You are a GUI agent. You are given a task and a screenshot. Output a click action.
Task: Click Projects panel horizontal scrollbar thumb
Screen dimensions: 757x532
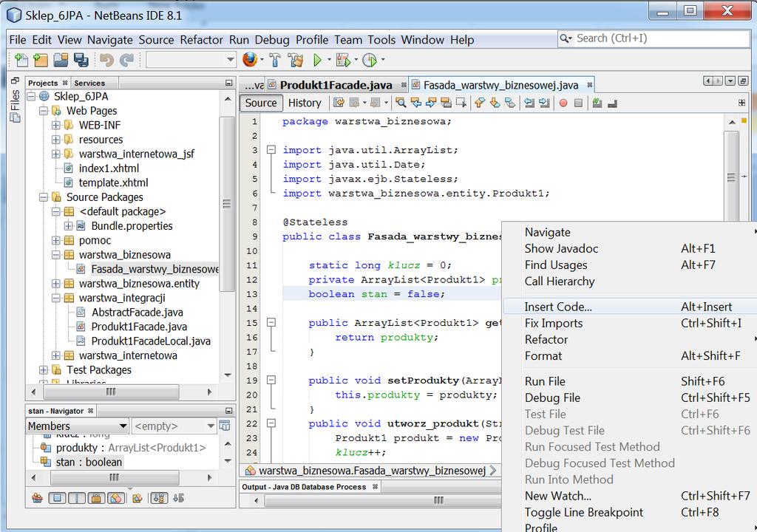click(x=111, y=392)
